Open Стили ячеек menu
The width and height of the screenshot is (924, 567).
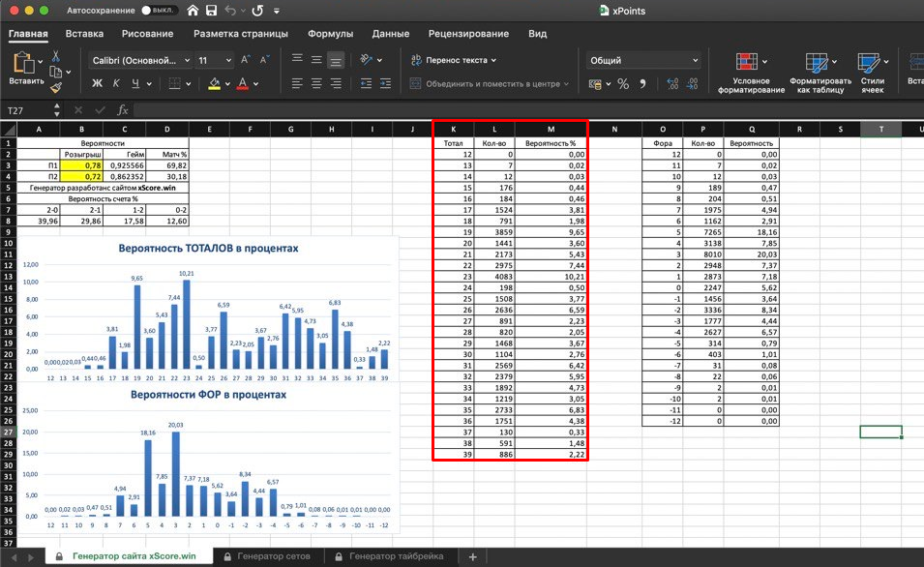(873, 73)
